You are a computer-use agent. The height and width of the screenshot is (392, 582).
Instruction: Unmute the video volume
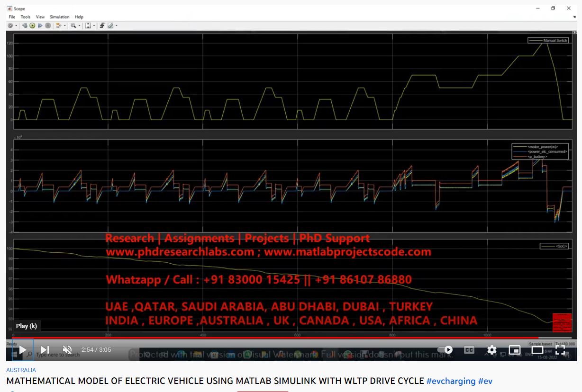(67, 350)
